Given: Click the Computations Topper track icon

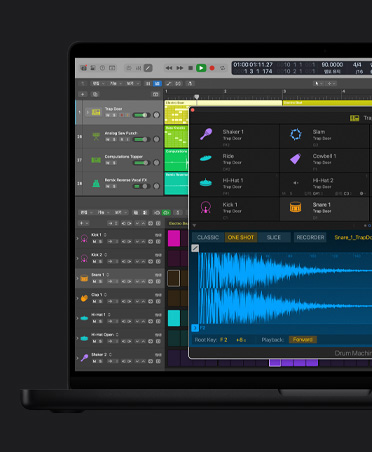Looking at the screenshot, I should tap(96, 160).
